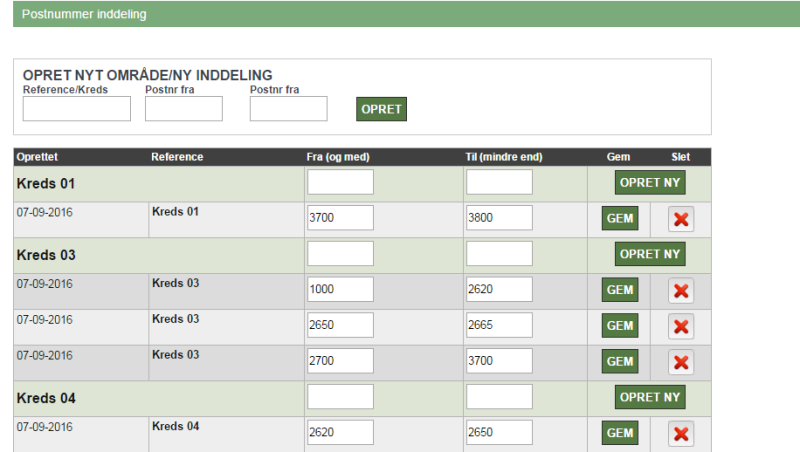Image resolution: width=800 pixels, height=452 pixels.
Task: Focus the Reference/Kreds input field
Action: point(77,109)
